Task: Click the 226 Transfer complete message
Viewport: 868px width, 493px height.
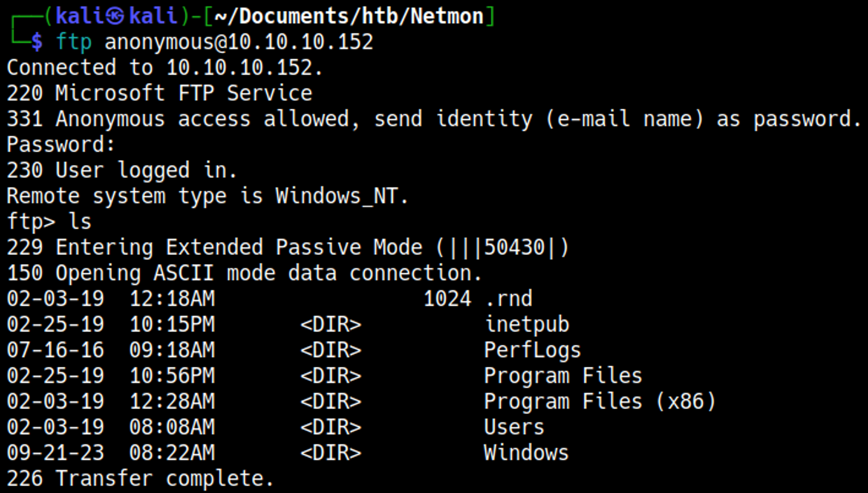Action: (x=140, y=478)
